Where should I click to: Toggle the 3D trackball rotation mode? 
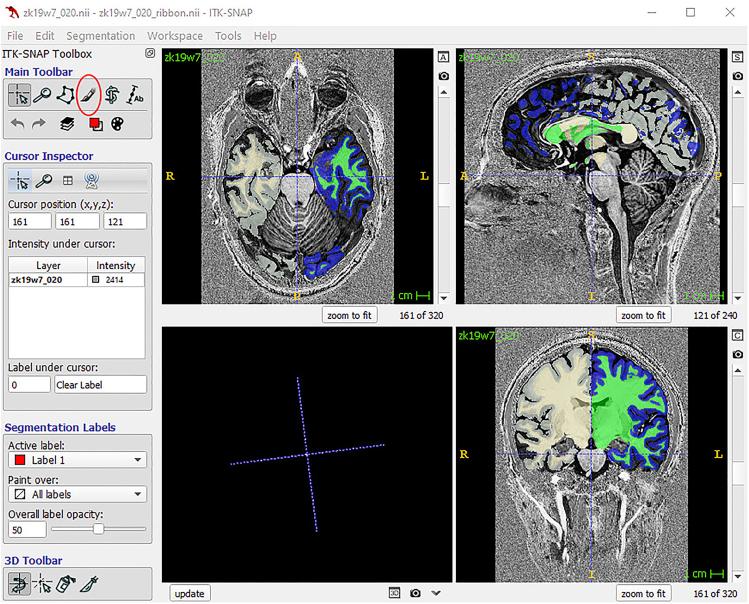[x=18, y=584]
